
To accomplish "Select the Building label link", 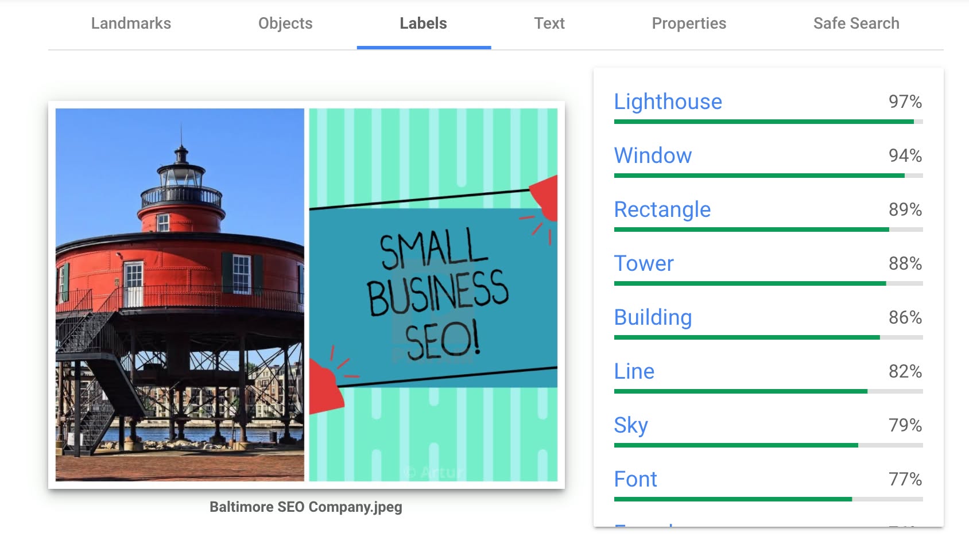I will 653,317.
